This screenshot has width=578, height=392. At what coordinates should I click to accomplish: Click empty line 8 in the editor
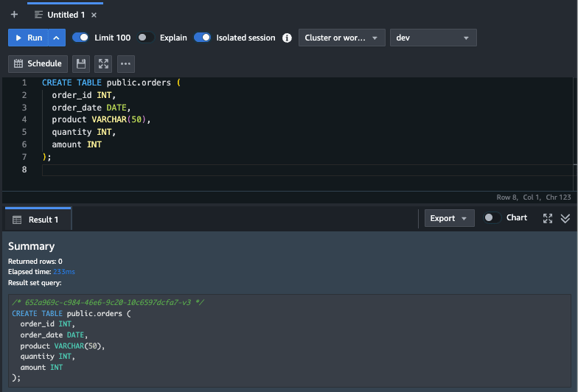point(309,169)
